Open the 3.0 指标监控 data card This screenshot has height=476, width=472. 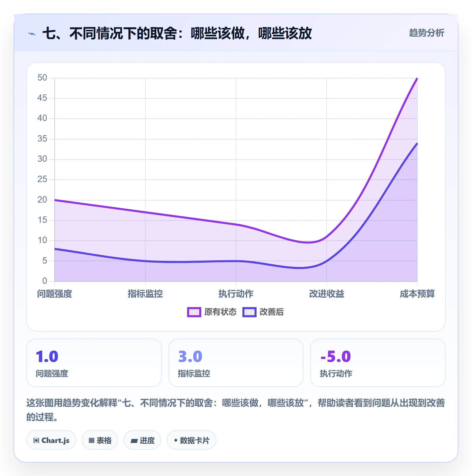pos(236,363)
